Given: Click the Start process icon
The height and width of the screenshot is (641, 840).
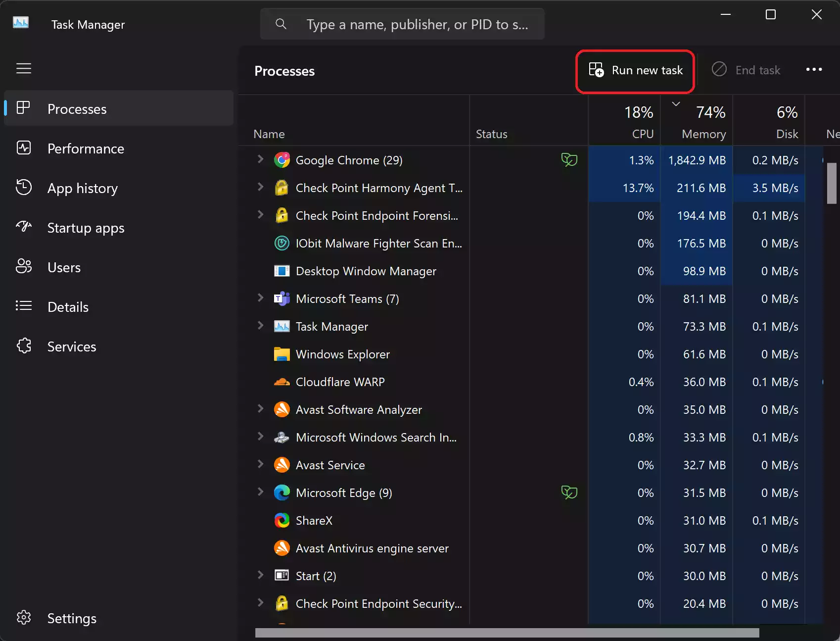Looking at the screenshot, I should (282, 575).
